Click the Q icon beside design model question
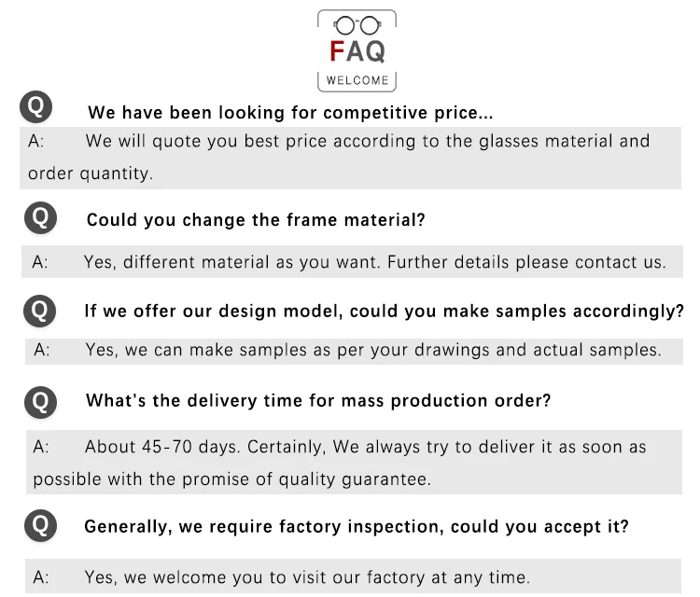 [40, 311]
